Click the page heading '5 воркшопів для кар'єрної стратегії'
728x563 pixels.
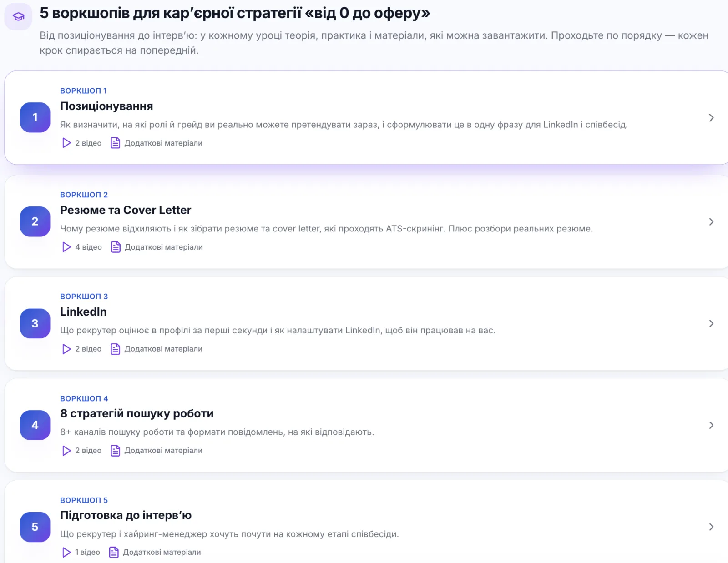click(235, 13)
